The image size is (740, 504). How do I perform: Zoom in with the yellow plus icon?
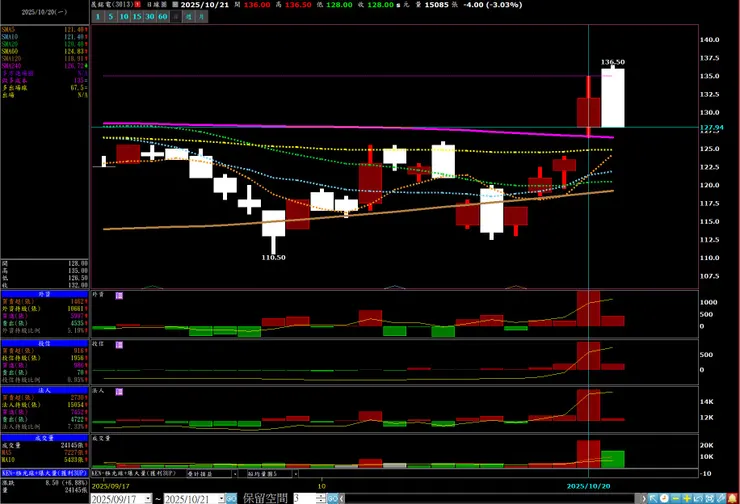[687, 498]
